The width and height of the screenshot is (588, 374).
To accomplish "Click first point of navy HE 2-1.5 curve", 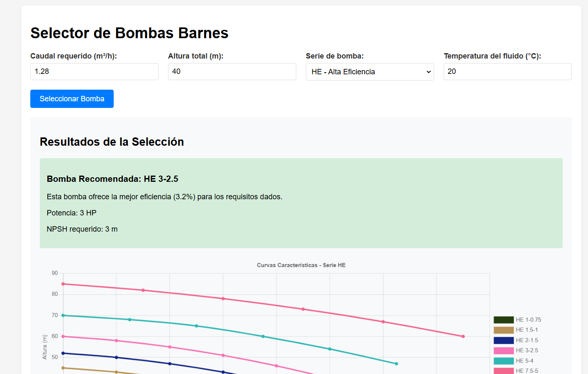I will [x=63, y=353].
